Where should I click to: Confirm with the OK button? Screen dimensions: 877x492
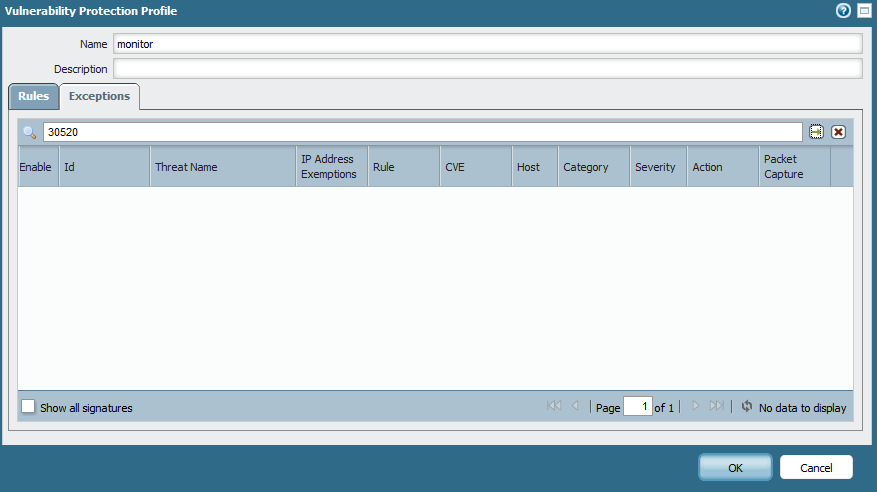point(735,467)
